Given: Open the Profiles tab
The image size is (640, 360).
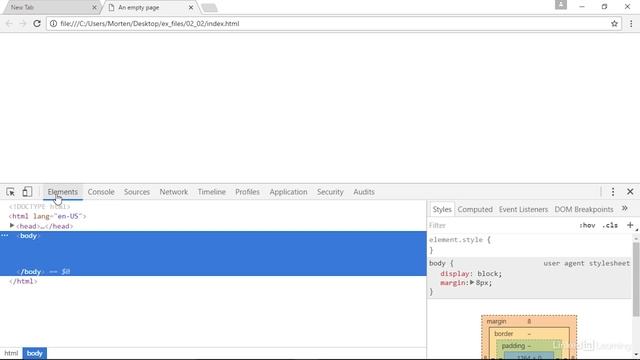Looking at the screenshot, I should click(x=247, y=192).
